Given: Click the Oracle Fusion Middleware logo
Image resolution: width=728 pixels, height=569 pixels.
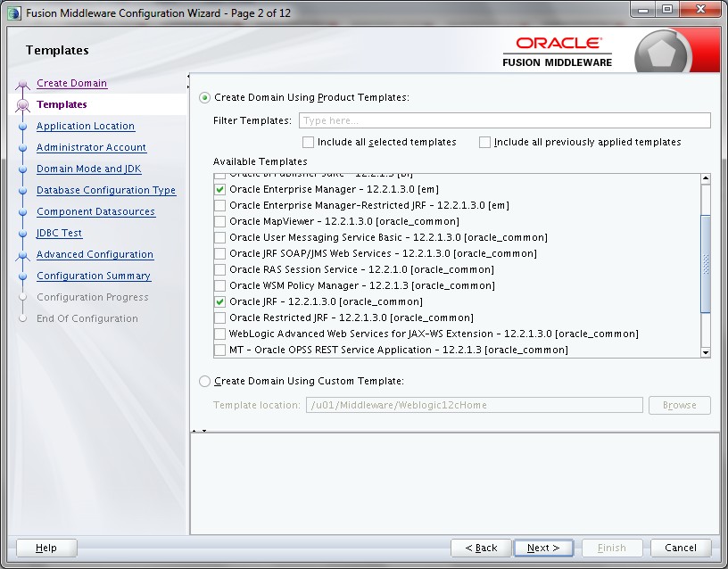Looking at the screenshot, I should point(557,52).
